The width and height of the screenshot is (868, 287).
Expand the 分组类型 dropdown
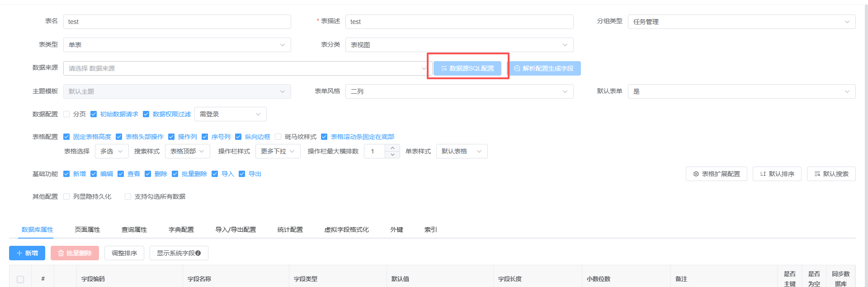click(741, 22)
